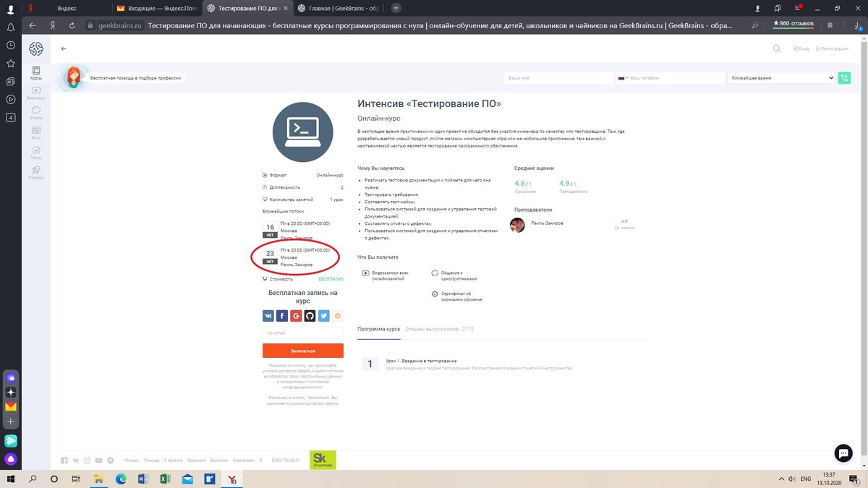Open Microsoft Edge from the taskbar
Screen dimensions: 868x488
pos(121,479)
